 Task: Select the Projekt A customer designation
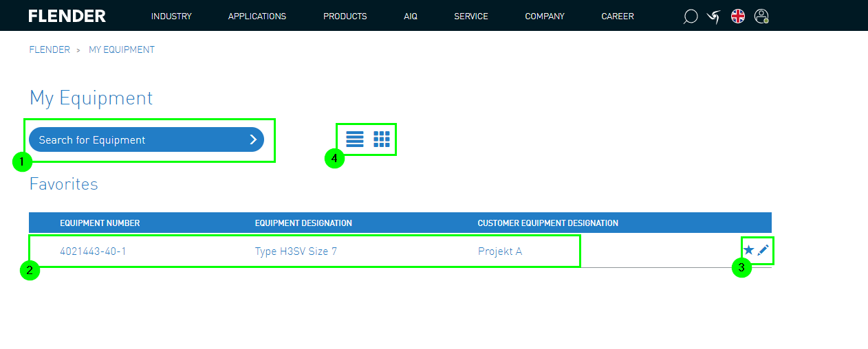tap(500, 251)
